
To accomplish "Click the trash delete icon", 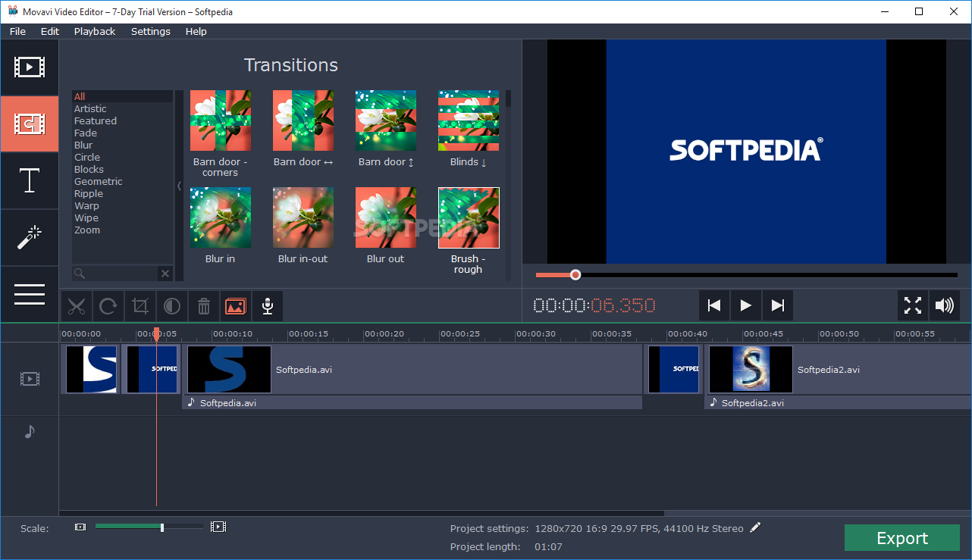I will coord(204,306).
